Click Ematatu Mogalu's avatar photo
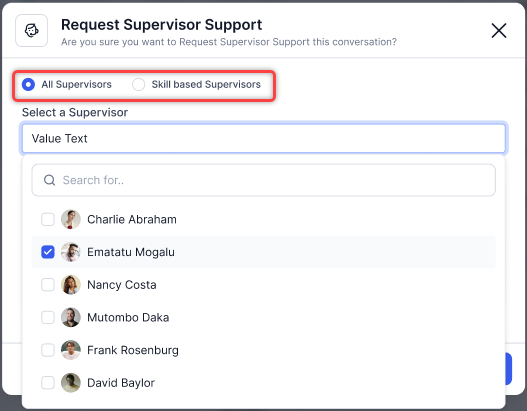This screenshot has width=527, height=411. tap(71, 252)
